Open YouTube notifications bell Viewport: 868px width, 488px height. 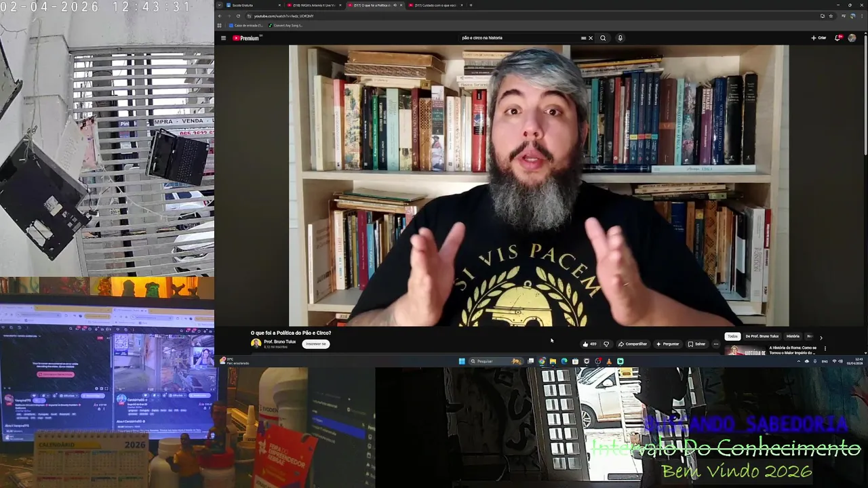[837, 38]
